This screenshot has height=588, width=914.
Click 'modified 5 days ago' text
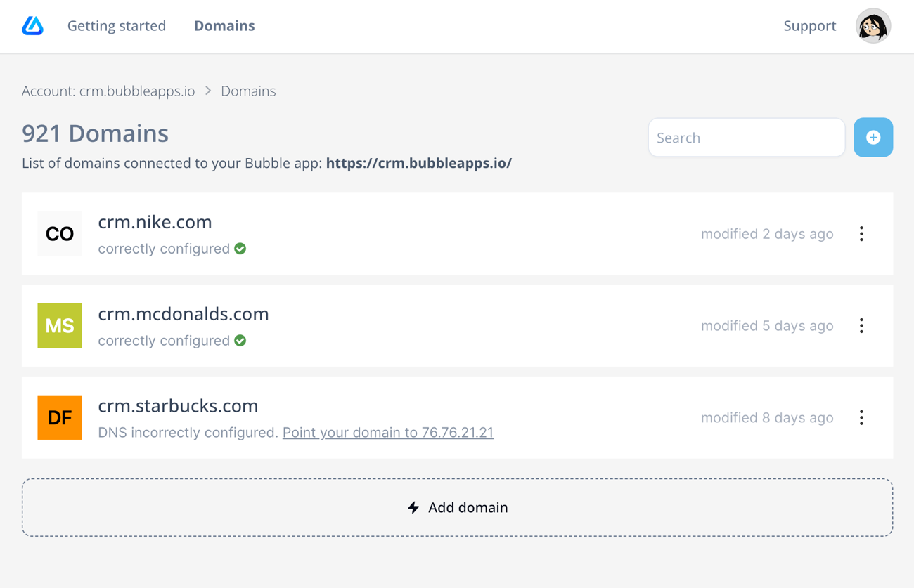767,326
